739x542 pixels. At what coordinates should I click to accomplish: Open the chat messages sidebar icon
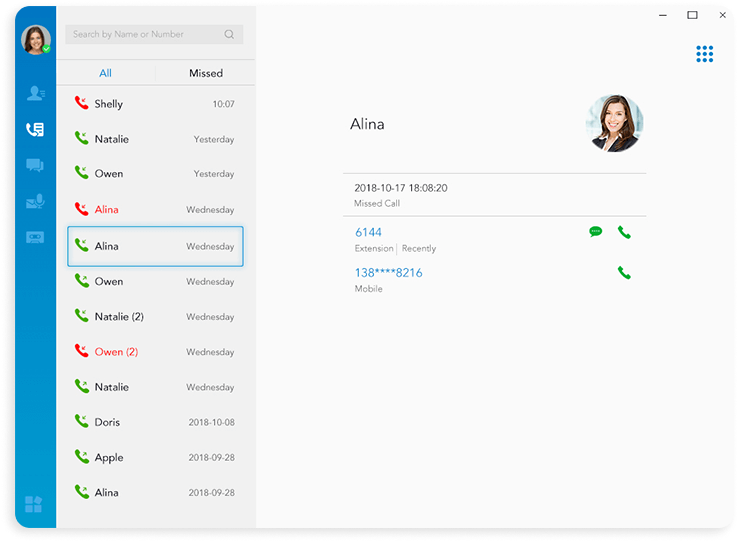coord(35,165)
